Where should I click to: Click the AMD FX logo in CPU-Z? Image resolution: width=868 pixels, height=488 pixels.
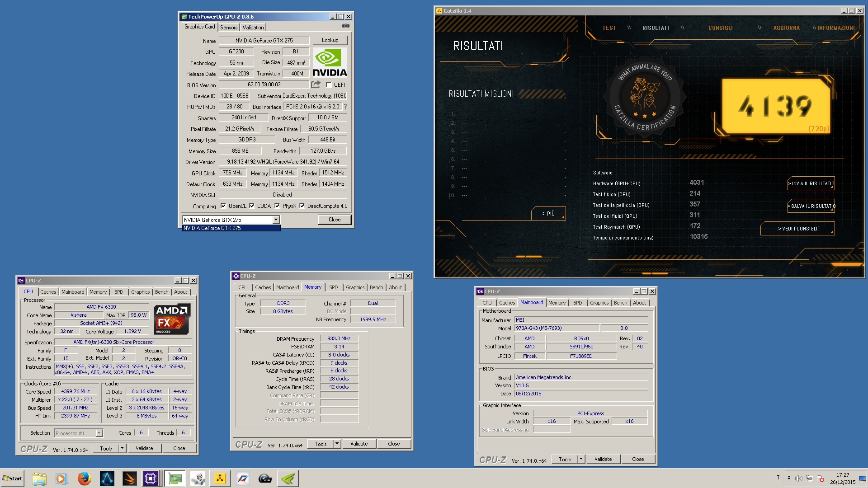pyautogui.click(x=172, y=319)
